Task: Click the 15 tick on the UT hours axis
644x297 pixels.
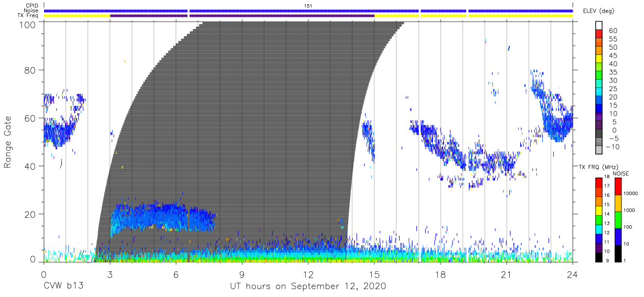Action: [374, 274]
